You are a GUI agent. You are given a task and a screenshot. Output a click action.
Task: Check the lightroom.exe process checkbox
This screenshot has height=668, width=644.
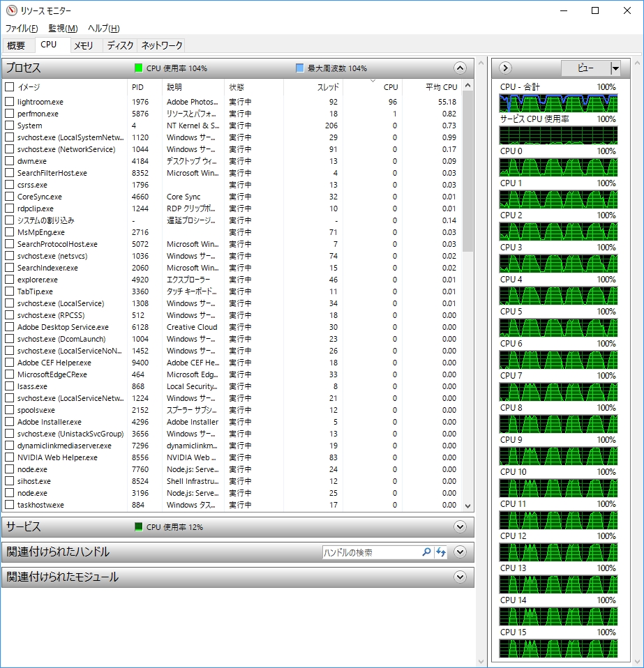[x=9, y=101]
